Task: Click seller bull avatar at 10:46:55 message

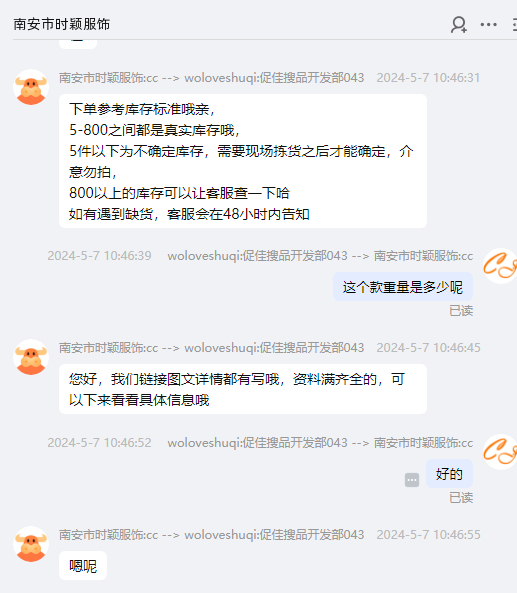Action: pos(31,544)
